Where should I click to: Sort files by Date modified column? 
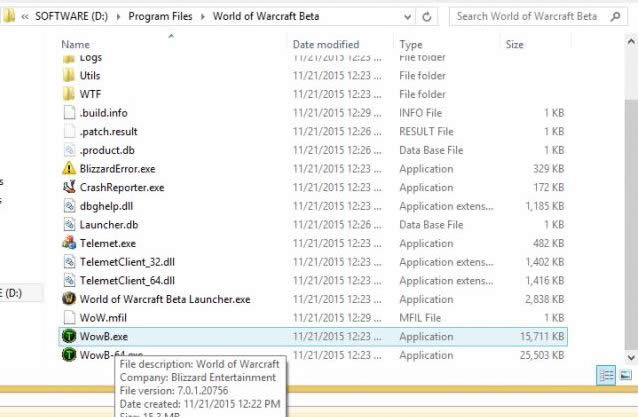[x=326, y=45]
